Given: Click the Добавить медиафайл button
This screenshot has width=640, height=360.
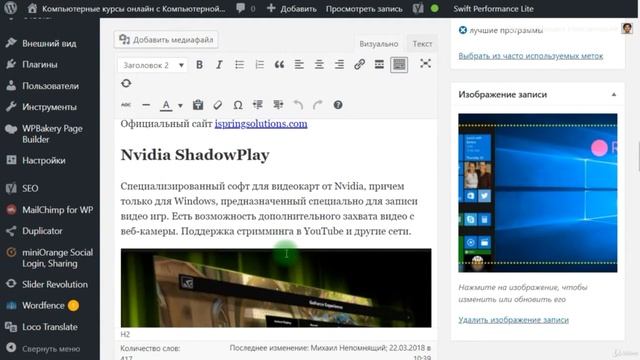Looking at the screenshot, I should click(166, 40).
